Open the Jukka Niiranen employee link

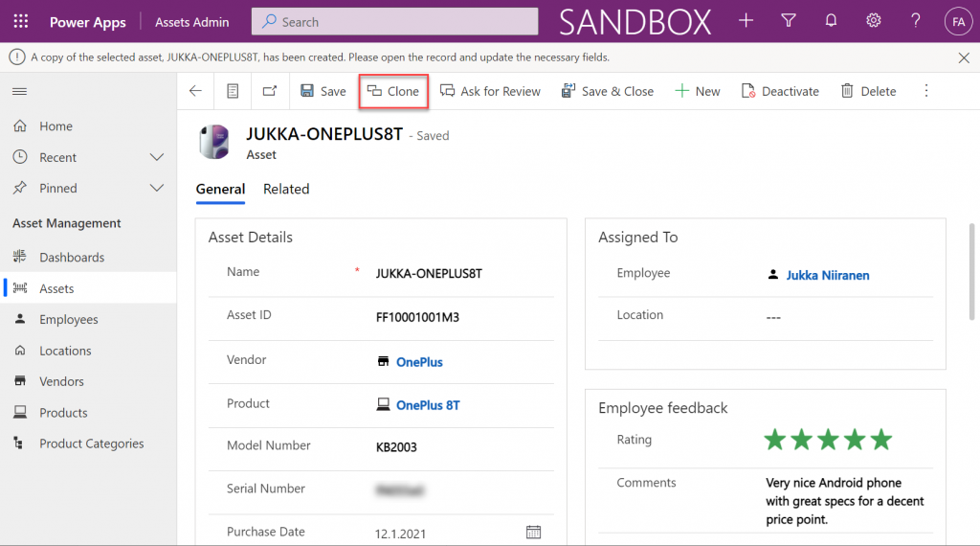pos(827,275)
